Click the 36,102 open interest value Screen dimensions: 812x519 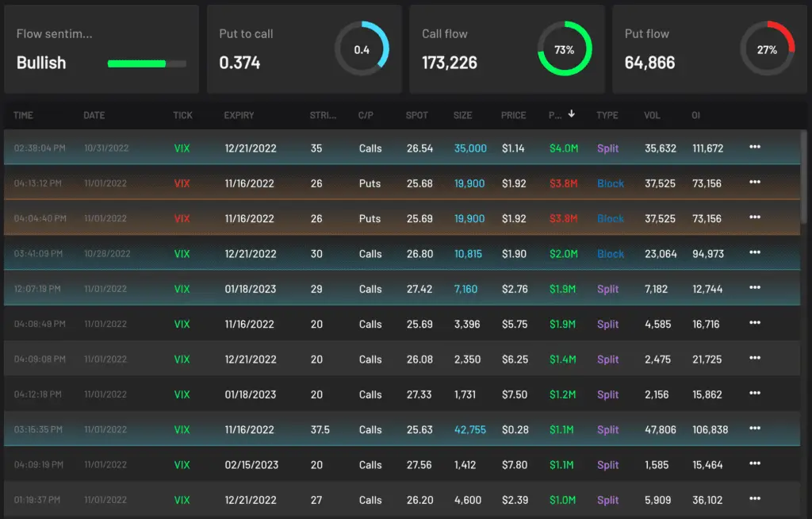pos(707,500)
